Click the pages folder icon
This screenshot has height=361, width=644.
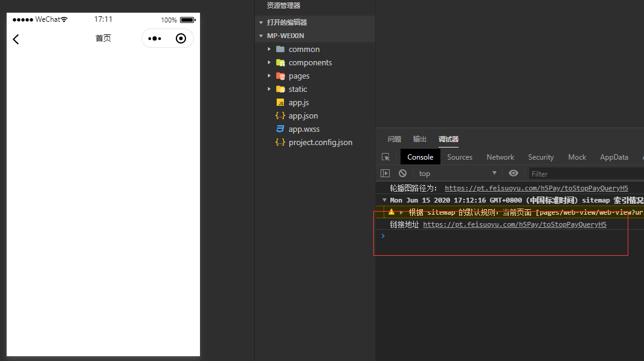(x=280, y=76)
